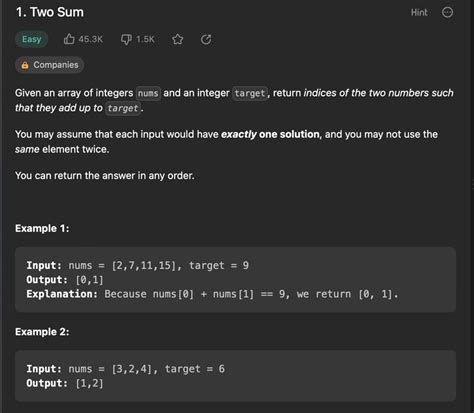The height and width of the screenshot is (413, 474).
Task: Click the thumbs up like icon
Action: pyautogui.click(x=69, y=39)
